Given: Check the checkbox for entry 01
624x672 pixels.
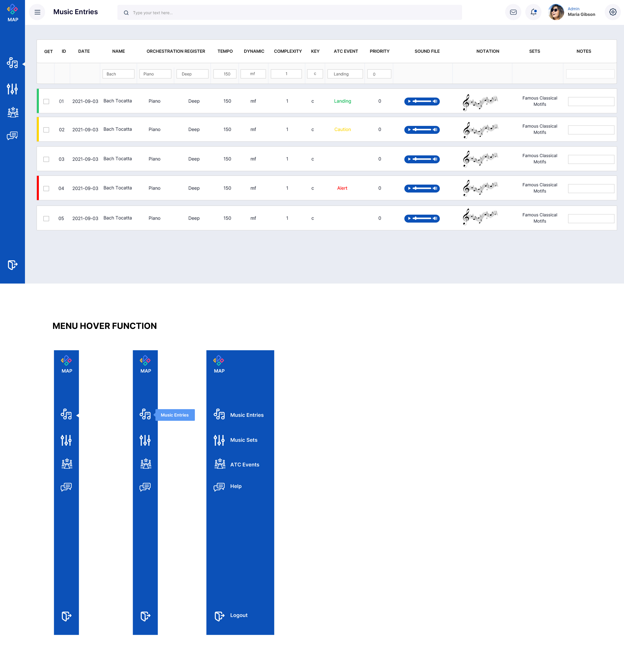Looking at the screenshot, I should (x=46, y=101).
